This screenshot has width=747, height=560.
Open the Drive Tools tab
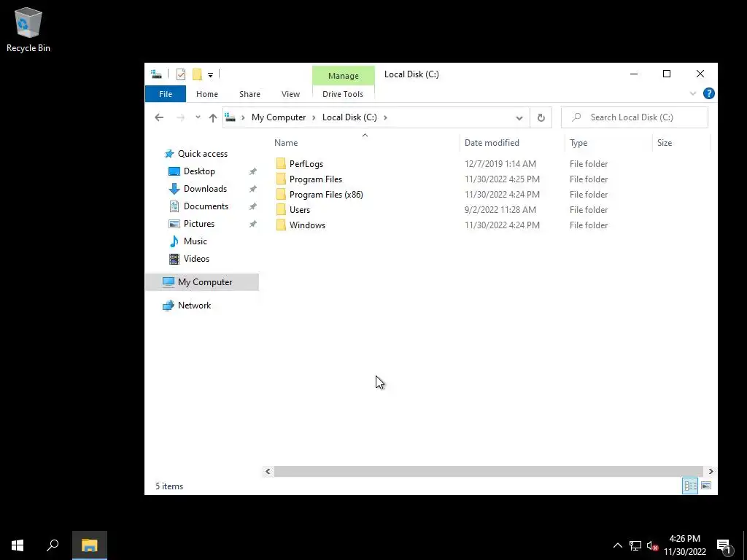point(343,94)
